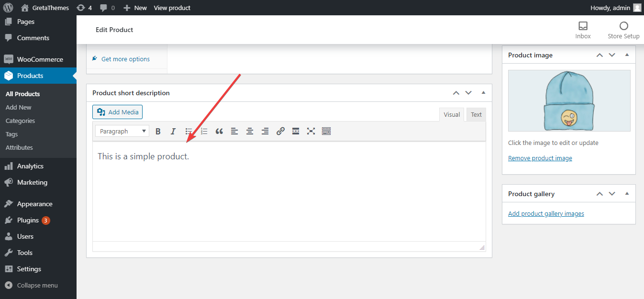Show the second toolbar row via Toolbar Toggle
Image resolution: width=644 pixels, height=299 pixels.
click(x=326, y=131)
